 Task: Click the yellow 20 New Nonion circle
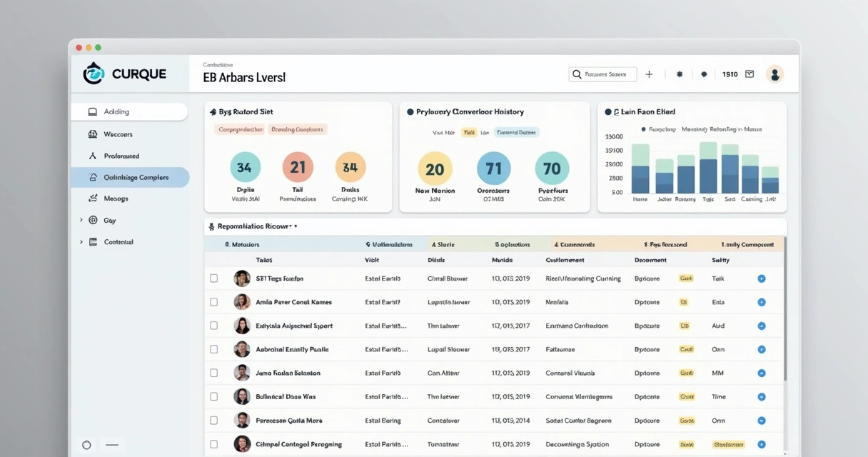pos(435,169)
